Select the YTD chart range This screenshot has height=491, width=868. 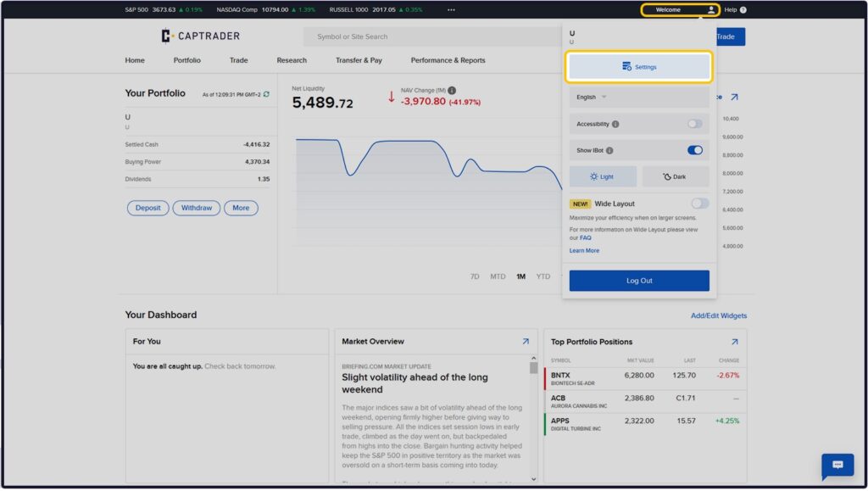[x=543, y=276]
